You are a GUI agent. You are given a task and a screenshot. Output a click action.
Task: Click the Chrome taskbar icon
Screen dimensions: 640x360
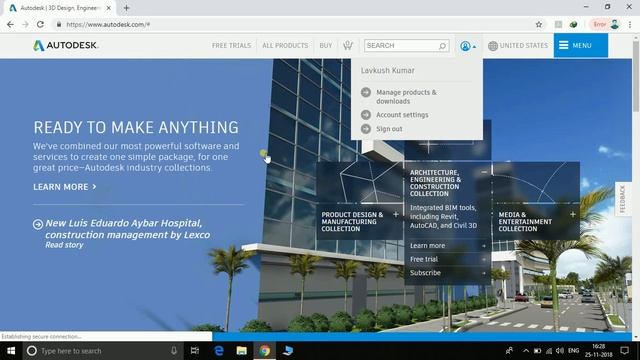[x=264, y=351]
